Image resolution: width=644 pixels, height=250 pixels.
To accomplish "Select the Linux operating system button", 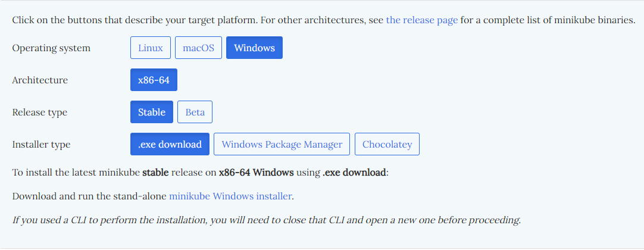I will point(151,48).
